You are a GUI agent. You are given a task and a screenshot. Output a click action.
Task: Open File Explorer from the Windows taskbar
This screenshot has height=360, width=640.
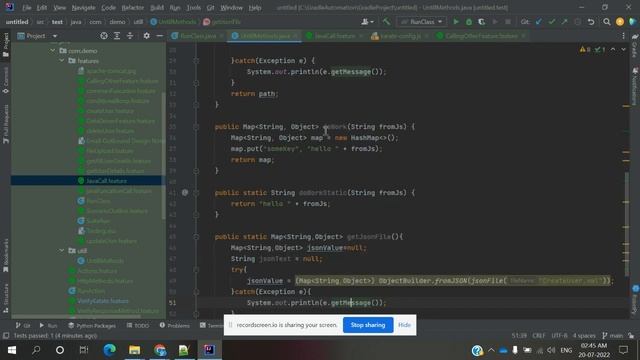pyautogui.click(x=134, y=350)
